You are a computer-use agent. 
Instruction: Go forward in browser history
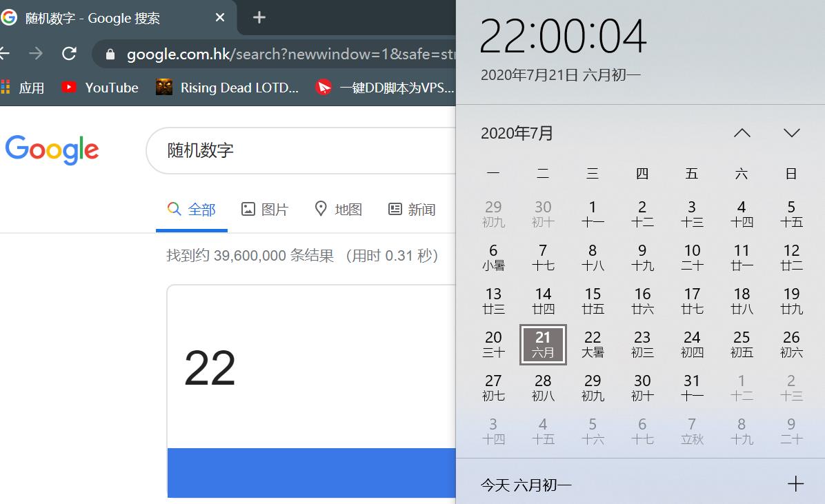(36, 53)
